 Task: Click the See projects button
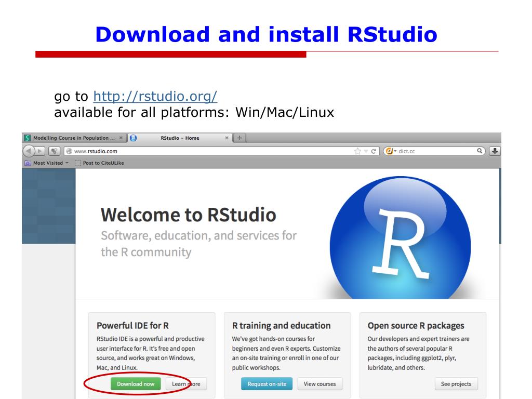[x=456, y=384]
